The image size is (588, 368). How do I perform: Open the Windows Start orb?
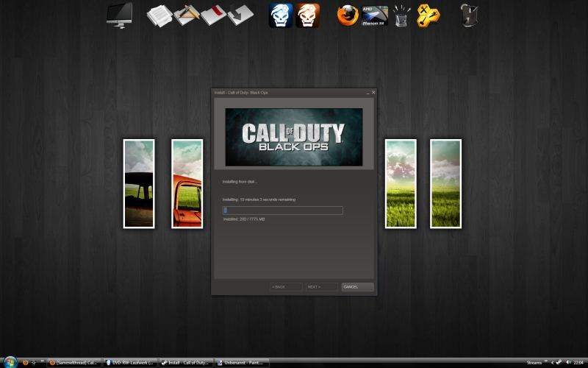(10, 362)
